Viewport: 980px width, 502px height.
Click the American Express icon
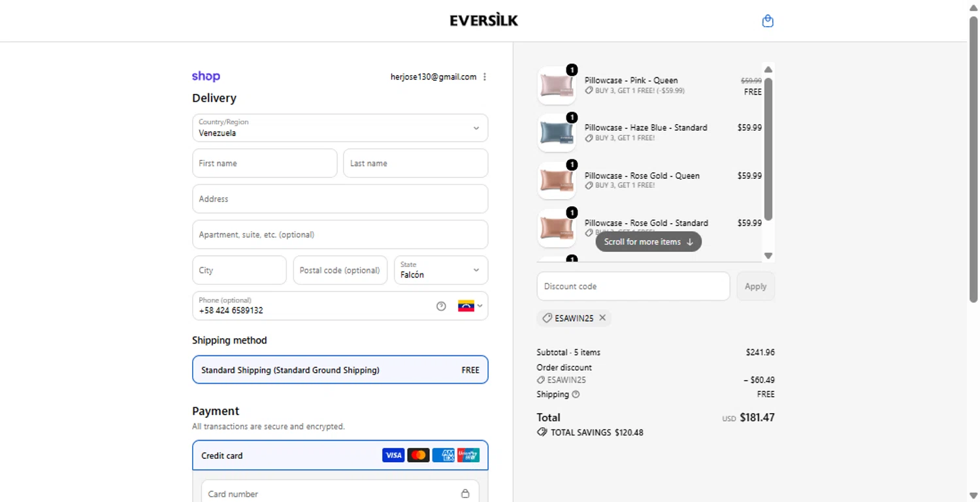coord(444,455)
